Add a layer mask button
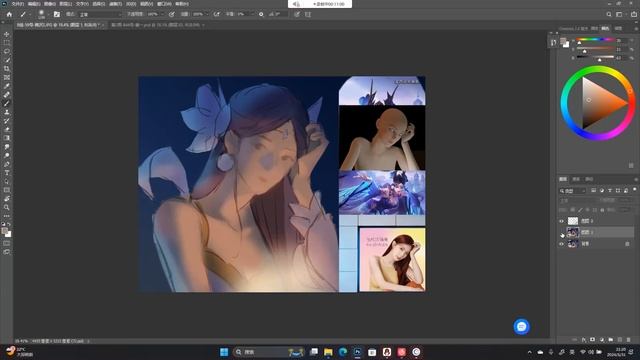The image size is (640, 360). (x=592, y=340)
